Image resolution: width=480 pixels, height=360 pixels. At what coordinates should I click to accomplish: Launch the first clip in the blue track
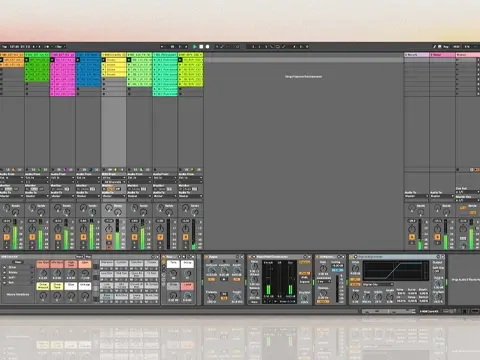point(78,60)
